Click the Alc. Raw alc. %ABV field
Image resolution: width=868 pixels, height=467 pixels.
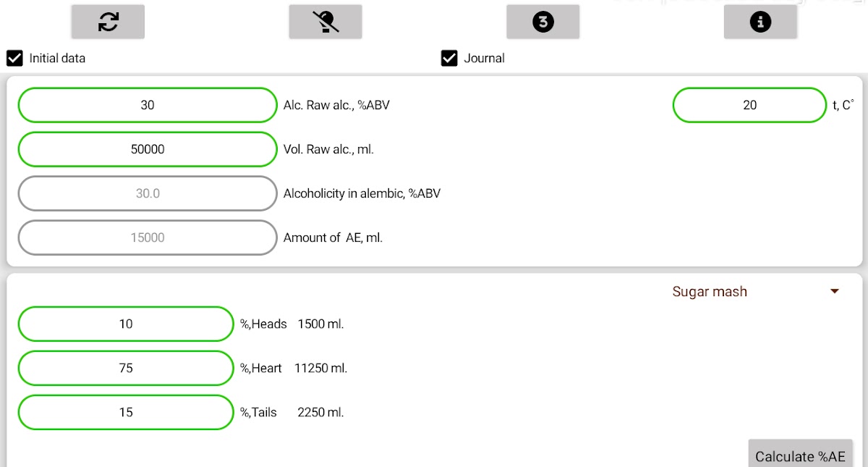pyautogui.click(x=148, y=105)
